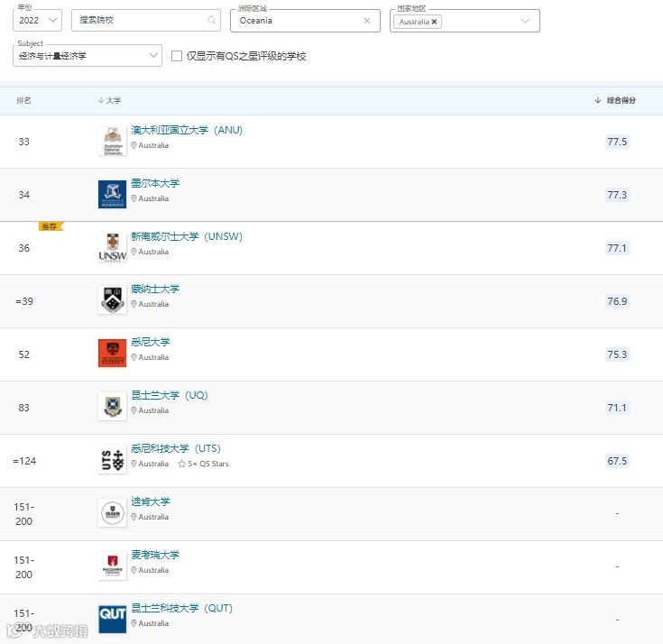Click rank 33 in the ANU row
The image size is (663, 644).
click(x=23, y=142)
